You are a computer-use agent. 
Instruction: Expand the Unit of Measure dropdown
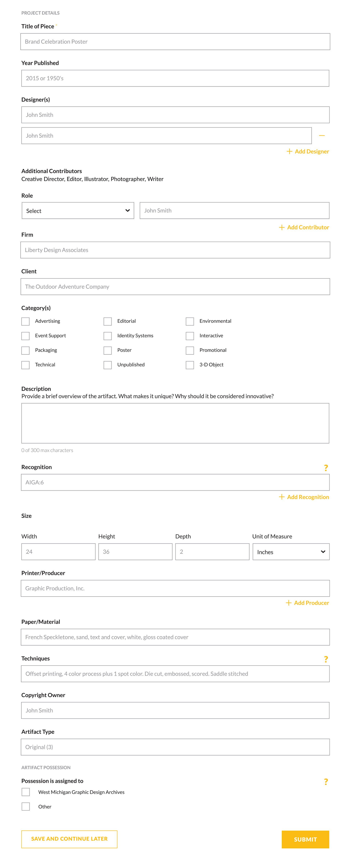pos(291,552)
